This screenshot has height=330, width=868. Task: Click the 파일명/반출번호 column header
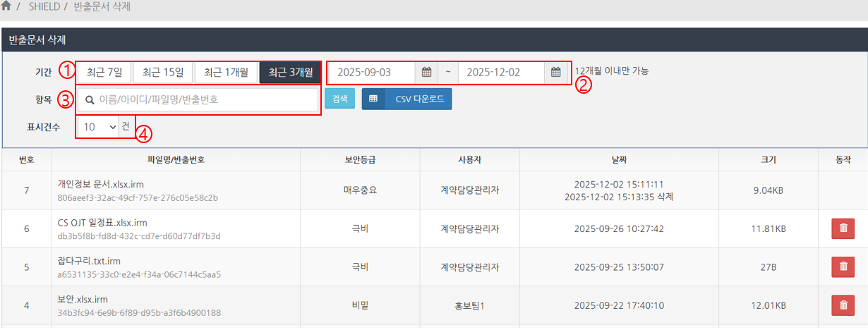(176, 160)
